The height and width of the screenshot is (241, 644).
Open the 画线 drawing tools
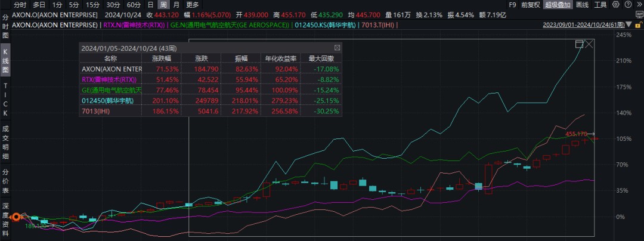[582, 5]
